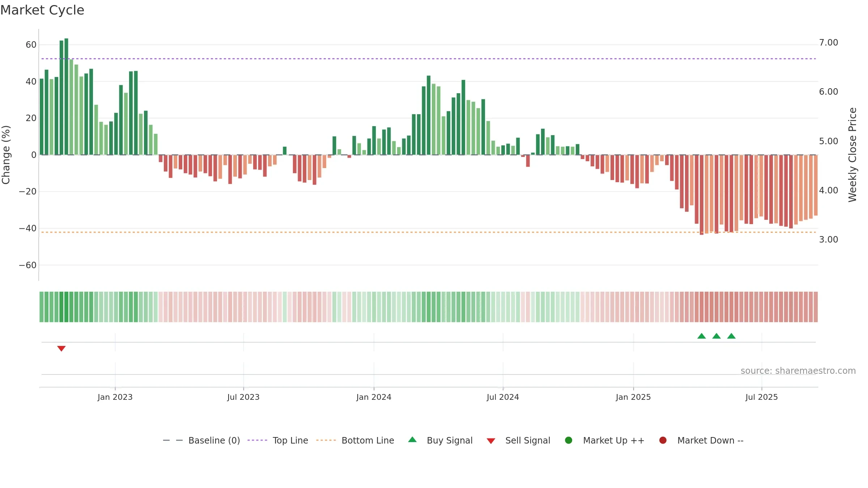Click the Jan 2024 axis label

tap(374, 397)
